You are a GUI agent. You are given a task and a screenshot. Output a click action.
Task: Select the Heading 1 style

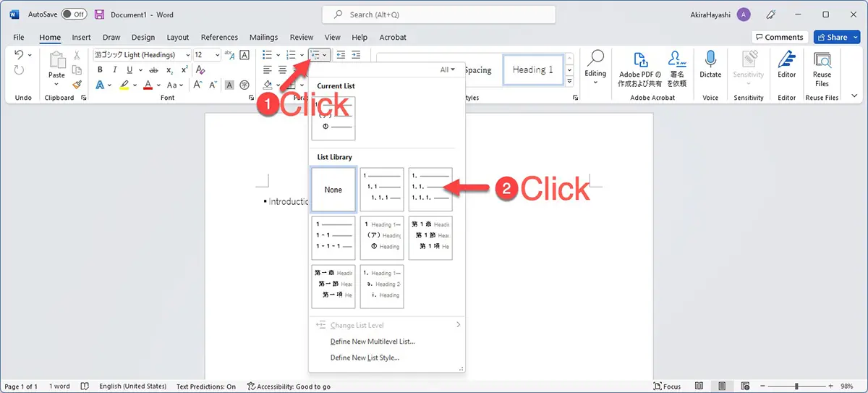pyautogui.click(x=533, y=70)
